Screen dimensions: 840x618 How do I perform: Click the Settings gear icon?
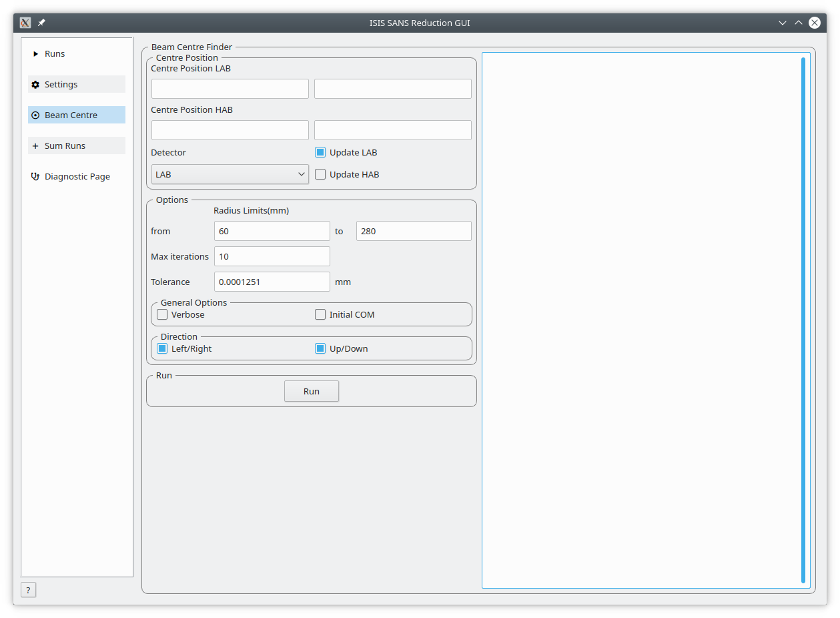(35, 85)
